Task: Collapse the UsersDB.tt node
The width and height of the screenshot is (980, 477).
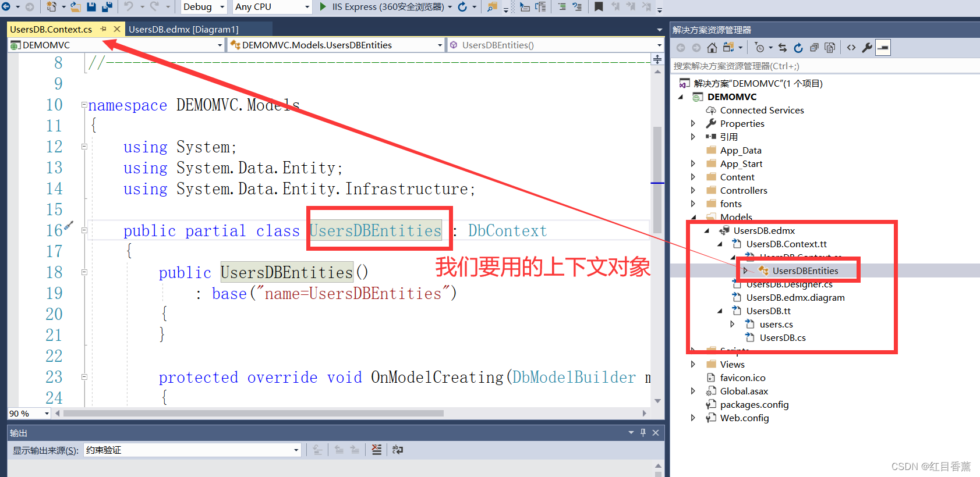Action: (720, 311)
